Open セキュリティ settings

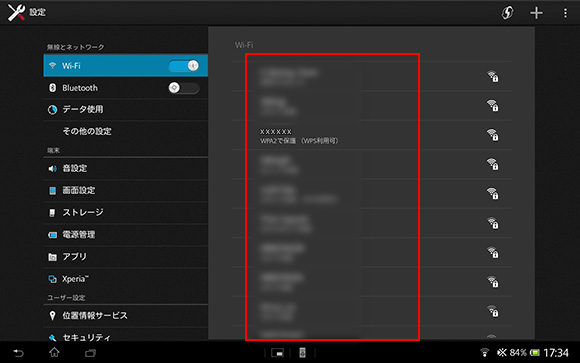pyautogui.click(x=125, y=335)
